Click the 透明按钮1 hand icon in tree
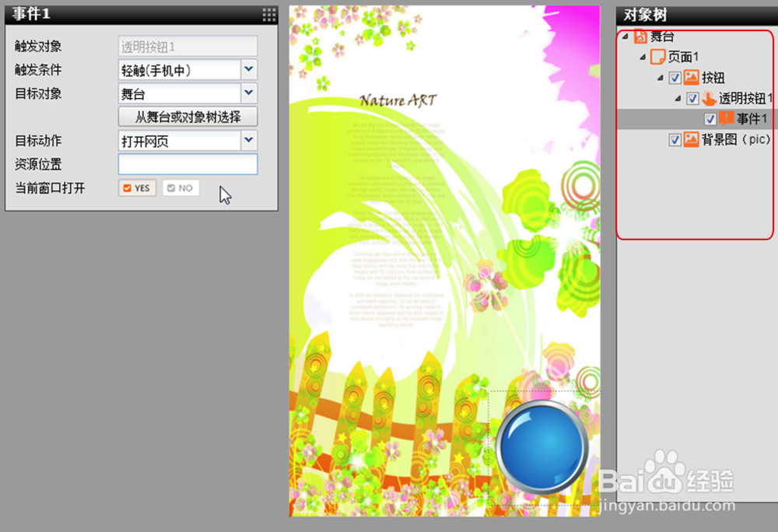 [709, 98]
